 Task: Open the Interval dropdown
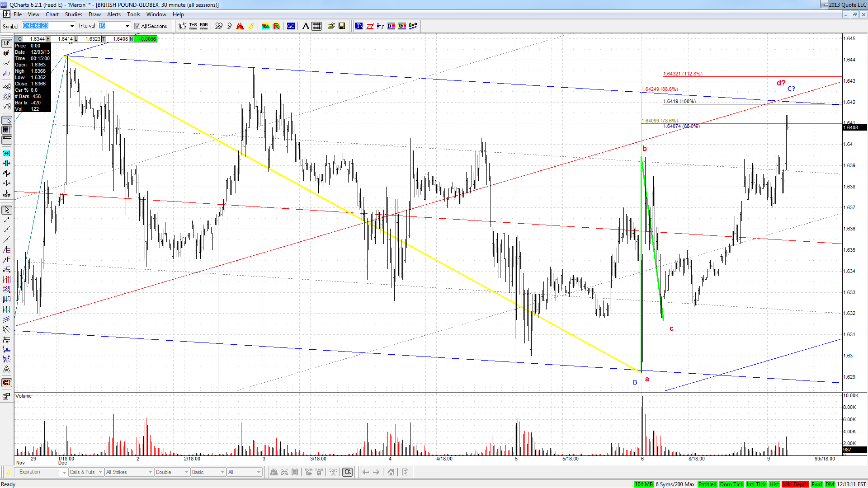pos(127,26)
